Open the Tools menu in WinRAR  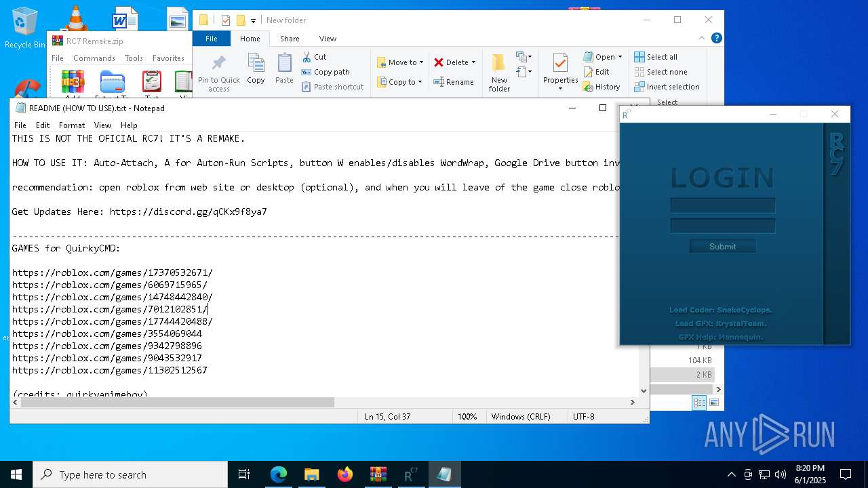tap(134, 58)
